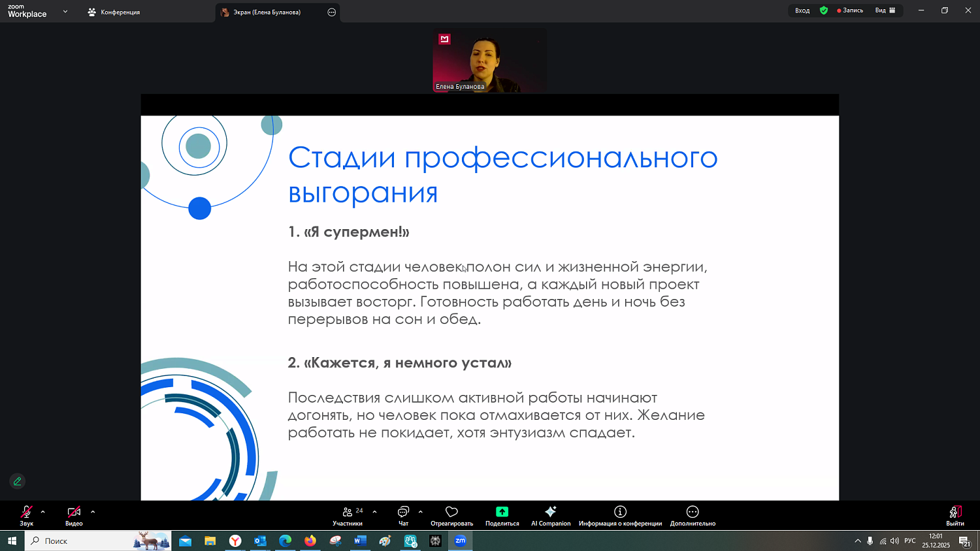The height and width of the screenshot is (551, 980).
Task: Expand the audio options chevron next to Звук
Action: tap(42, 511)
